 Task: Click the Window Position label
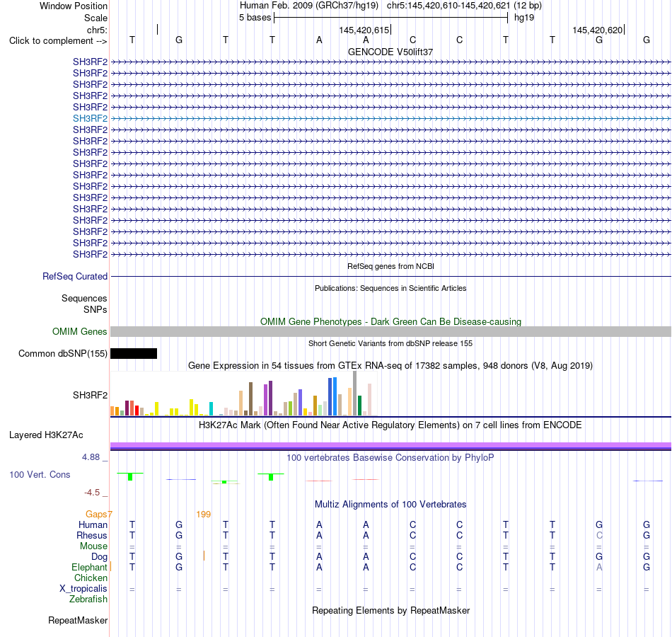(x=74, y=6)
